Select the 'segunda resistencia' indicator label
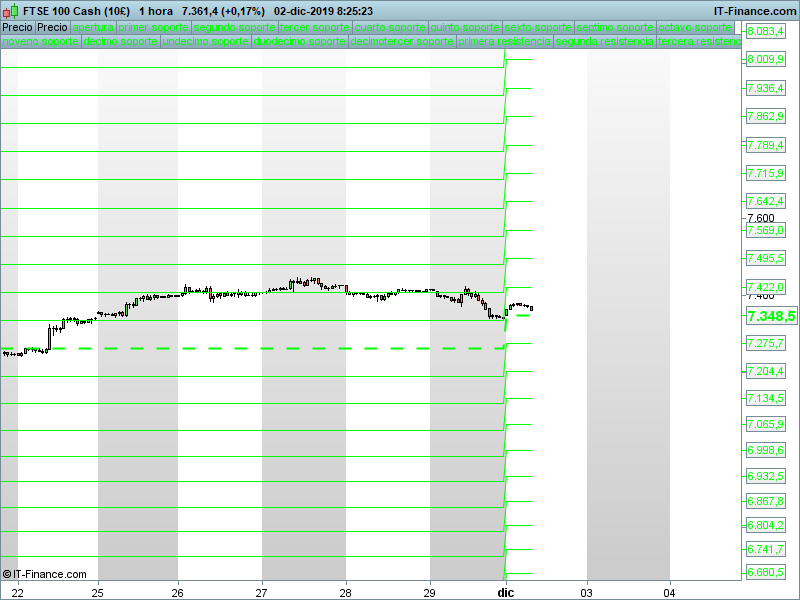 (604, 42)
